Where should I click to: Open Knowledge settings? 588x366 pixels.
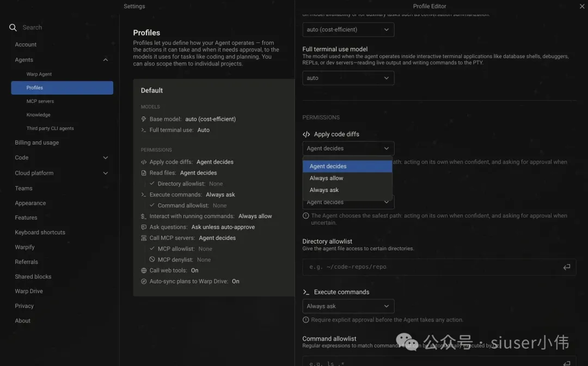38,115
